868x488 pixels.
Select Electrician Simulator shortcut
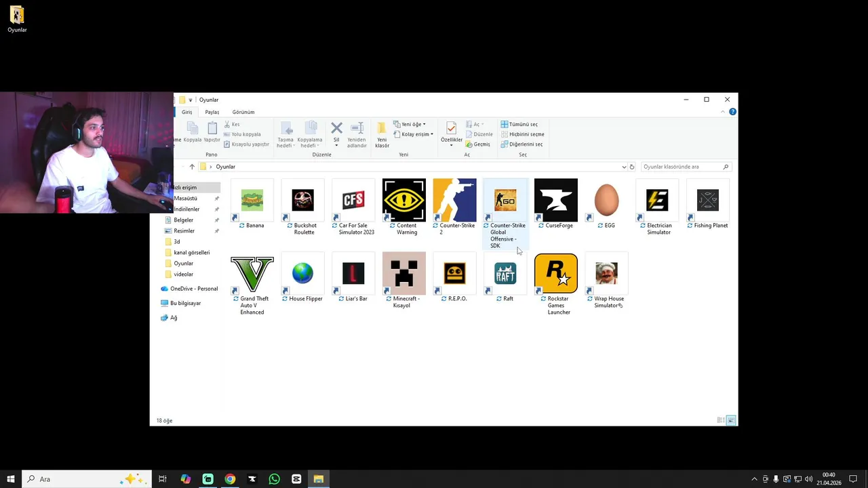tap(657, 200)
